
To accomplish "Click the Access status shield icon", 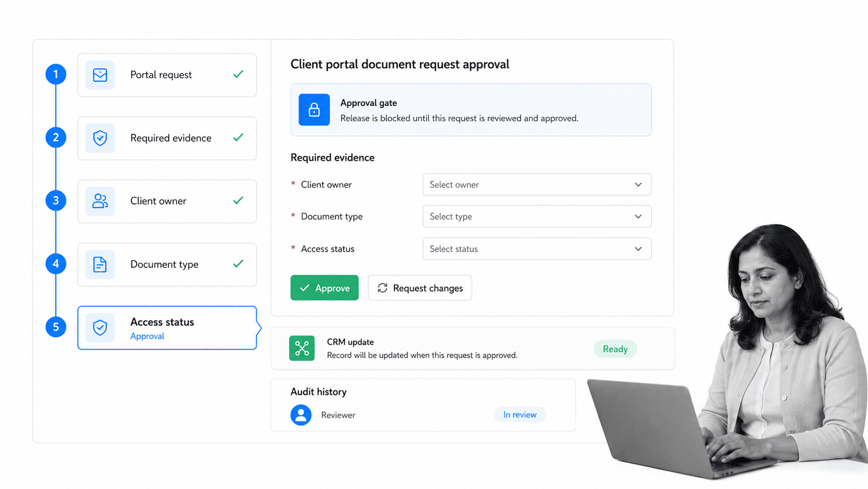I will [x=100, y=327].
